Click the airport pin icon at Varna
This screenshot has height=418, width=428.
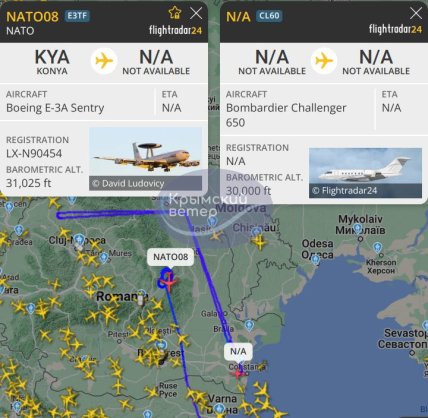point(219,408)
